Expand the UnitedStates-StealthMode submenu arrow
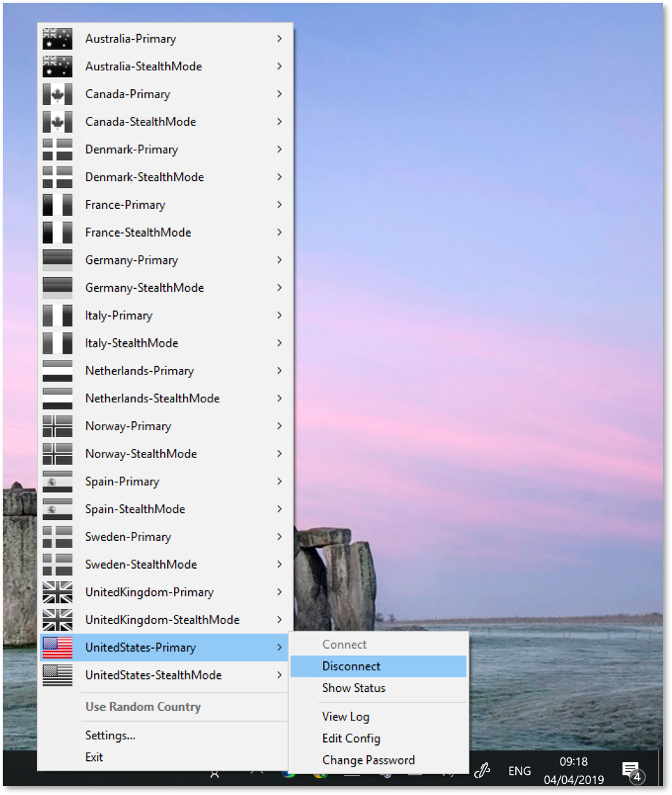 (279, 675)
